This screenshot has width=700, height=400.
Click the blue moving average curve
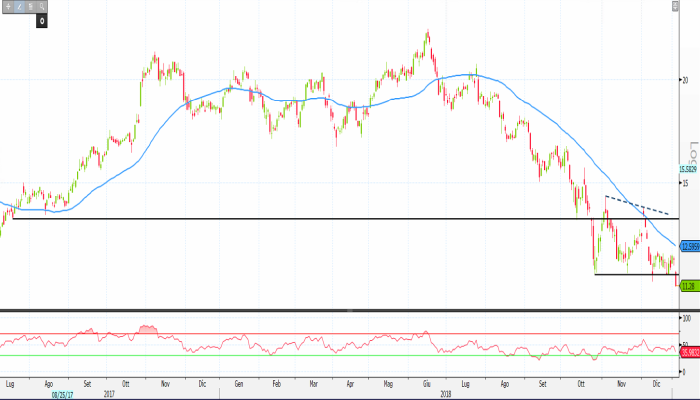tap(300, 100)
